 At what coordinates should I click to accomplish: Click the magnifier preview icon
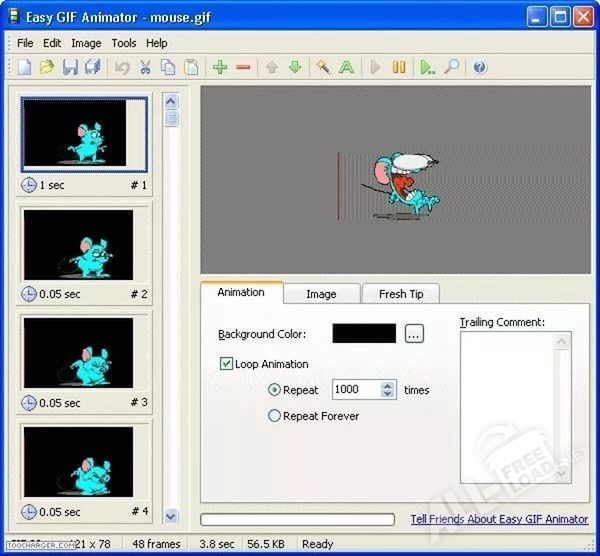point(452,67)
